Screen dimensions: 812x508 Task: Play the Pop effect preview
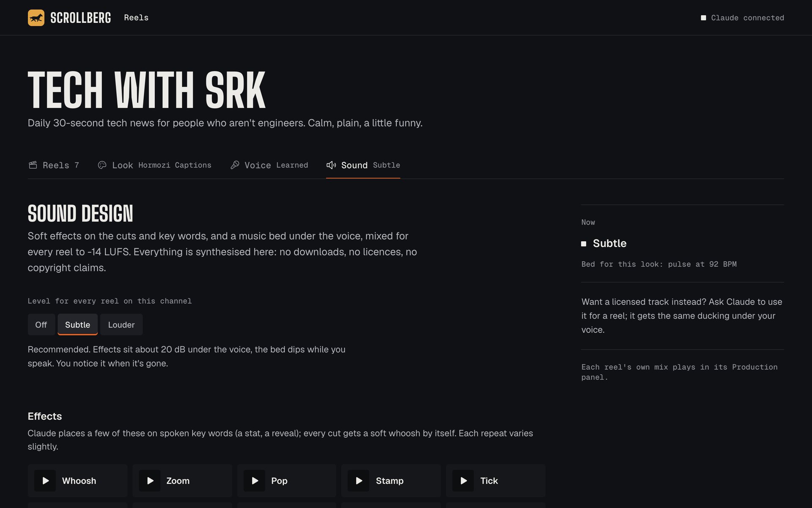[x=255, y=480]
